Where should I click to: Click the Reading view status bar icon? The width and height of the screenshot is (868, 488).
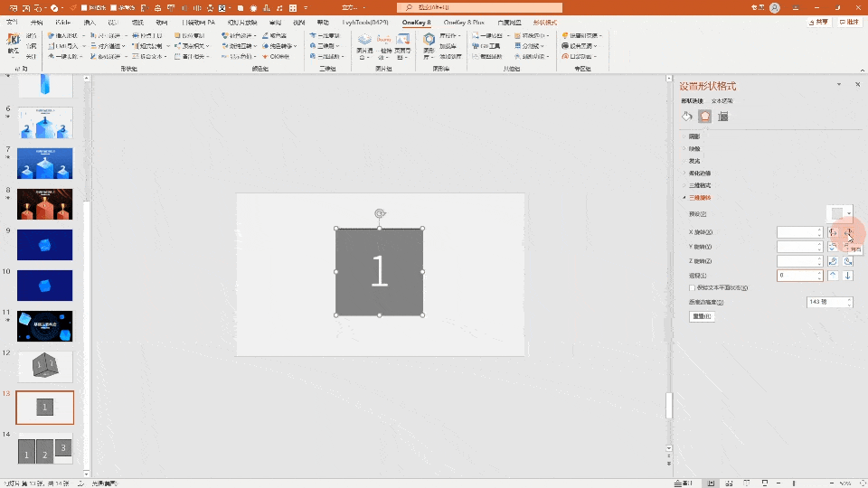pyautogui.click(x=747, y=483)
